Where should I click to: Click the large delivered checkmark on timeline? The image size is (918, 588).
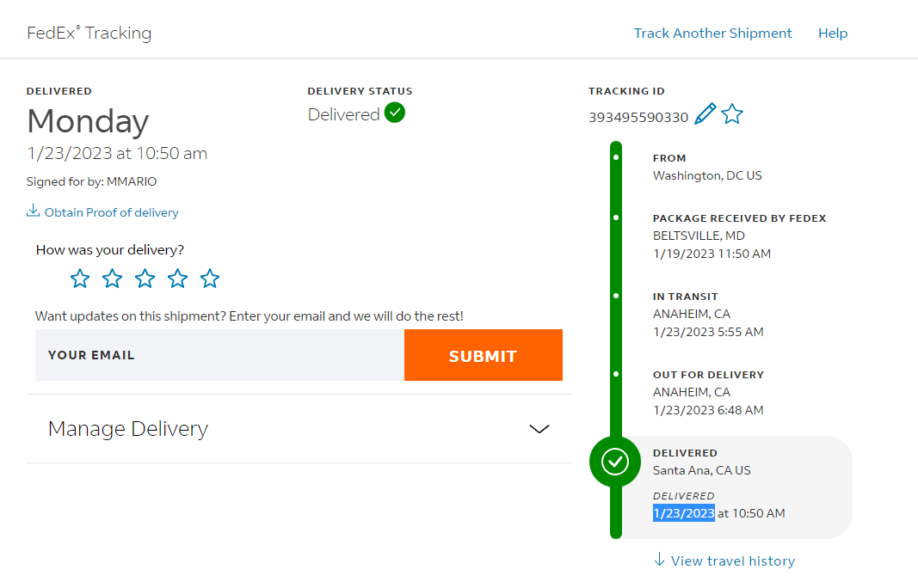pos(615,462)
